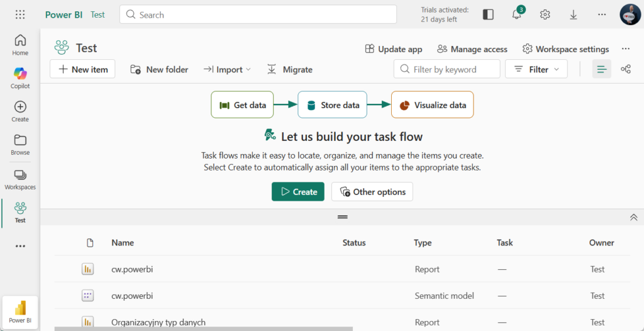
Task: Expand the Import dropdown
Action: coord(226,69)
